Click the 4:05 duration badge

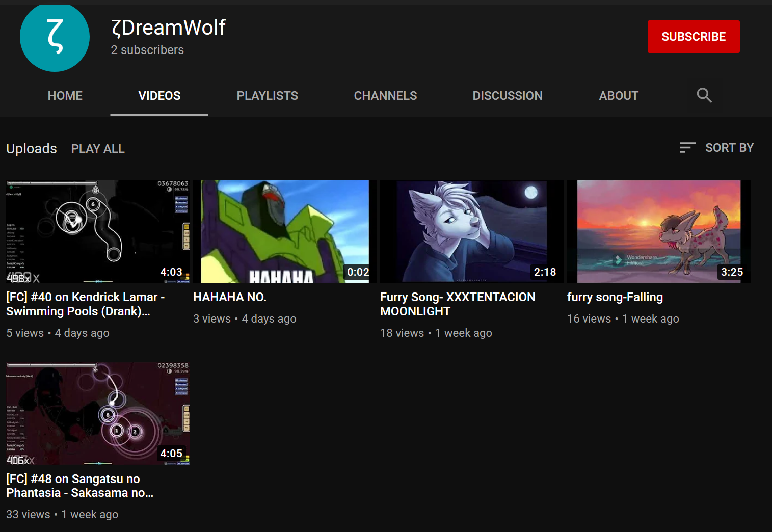click(x=171, y=454)
